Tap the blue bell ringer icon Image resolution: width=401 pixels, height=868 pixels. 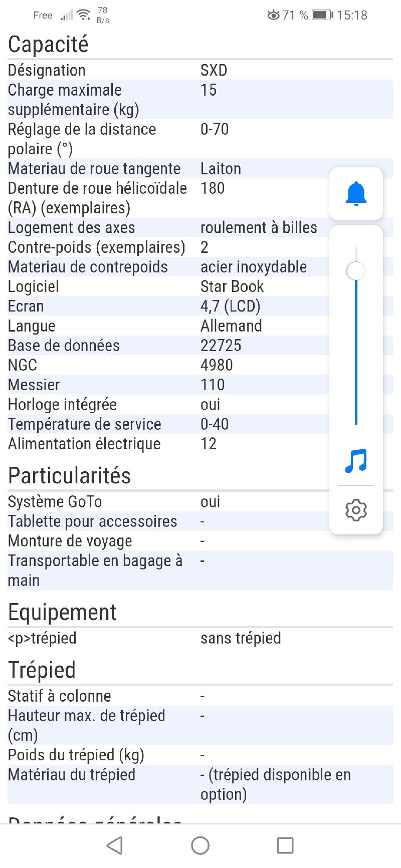pos(356,194)
